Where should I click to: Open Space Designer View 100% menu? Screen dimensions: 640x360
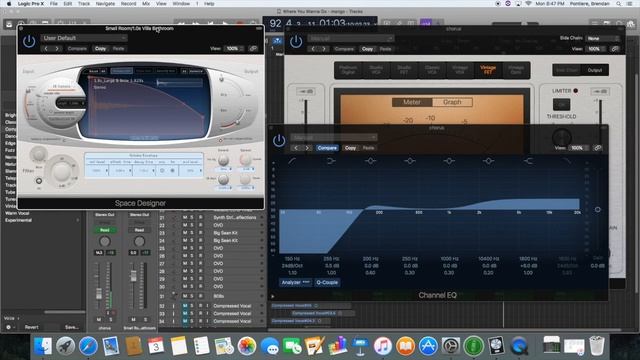234,49
